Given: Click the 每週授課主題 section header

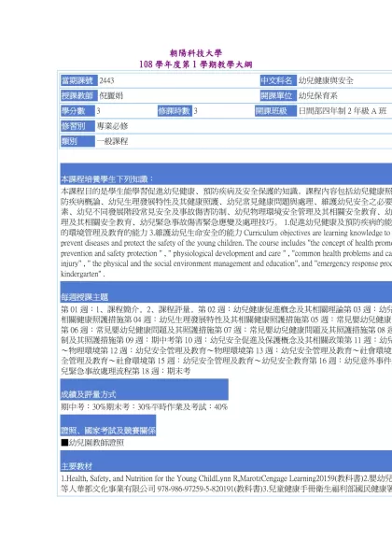Looking at the screenshot, I should (x=226, y=291).
